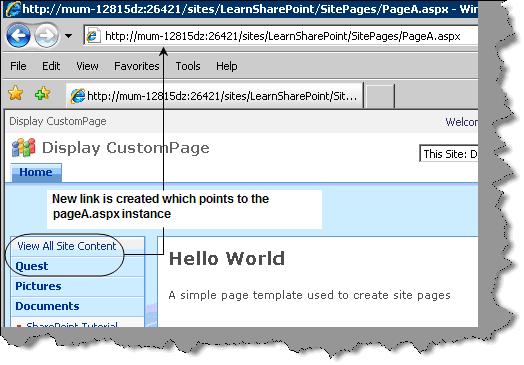
Task: Open the Pictures quick launch link
Action: [x=38, y=286]
